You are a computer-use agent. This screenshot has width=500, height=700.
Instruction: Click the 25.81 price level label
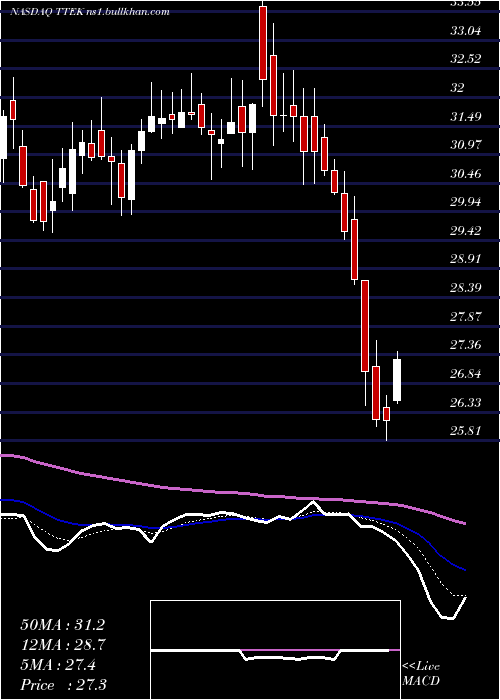[466, 431]
